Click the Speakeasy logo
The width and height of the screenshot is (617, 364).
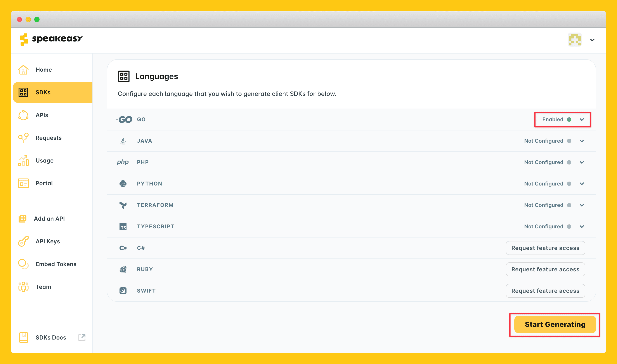(x=51, y=39)
